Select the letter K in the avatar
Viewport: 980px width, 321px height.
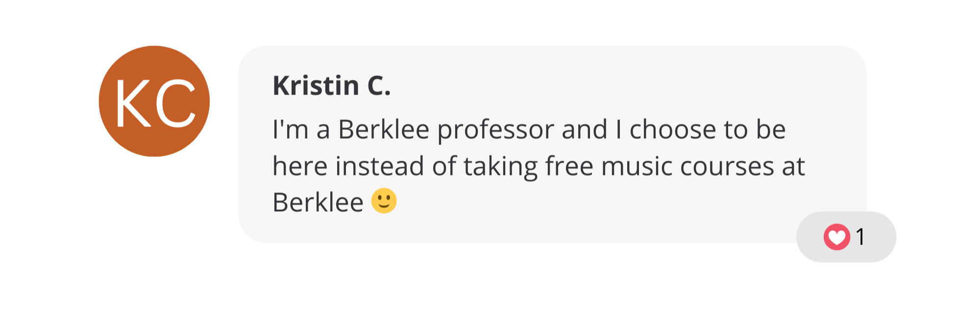[x=132, y=104]
